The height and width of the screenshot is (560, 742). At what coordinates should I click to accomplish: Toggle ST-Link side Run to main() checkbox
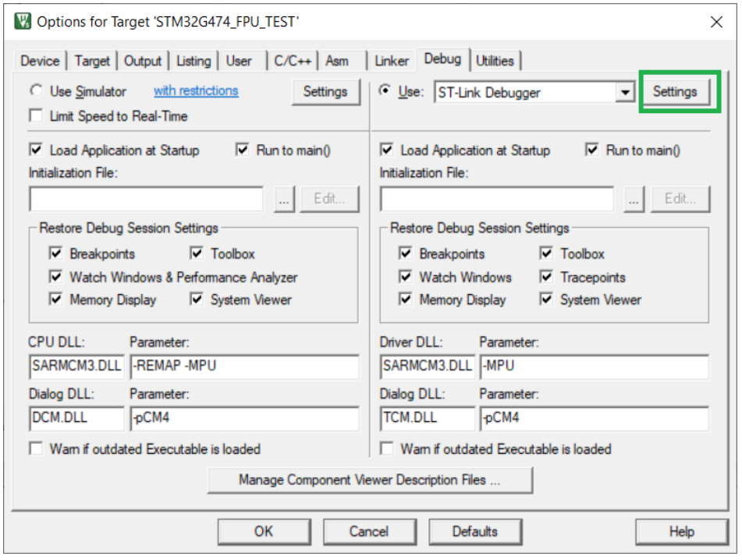click(592, 150)
